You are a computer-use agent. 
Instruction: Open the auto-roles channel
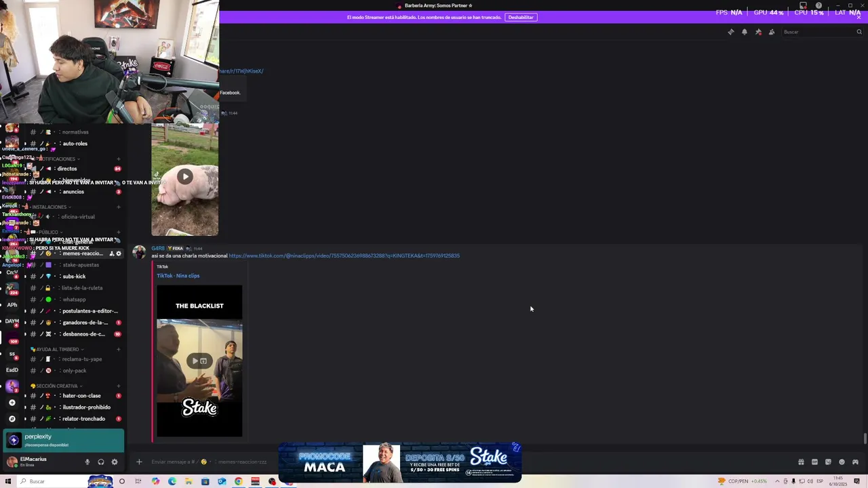[75, 144]
